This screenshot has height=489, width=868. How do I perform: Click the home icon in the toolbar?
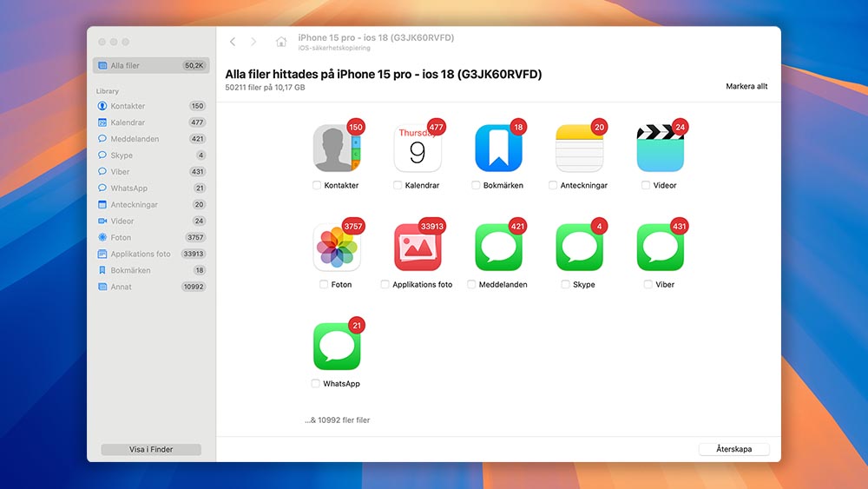click(281, 42)
